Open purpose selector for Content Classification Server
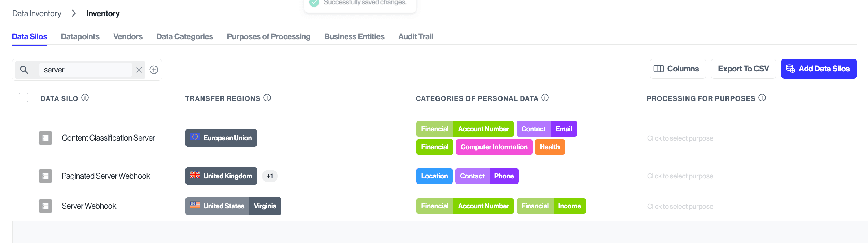The image size is (868, 243). pyautogui.click(x=680, y=138)
